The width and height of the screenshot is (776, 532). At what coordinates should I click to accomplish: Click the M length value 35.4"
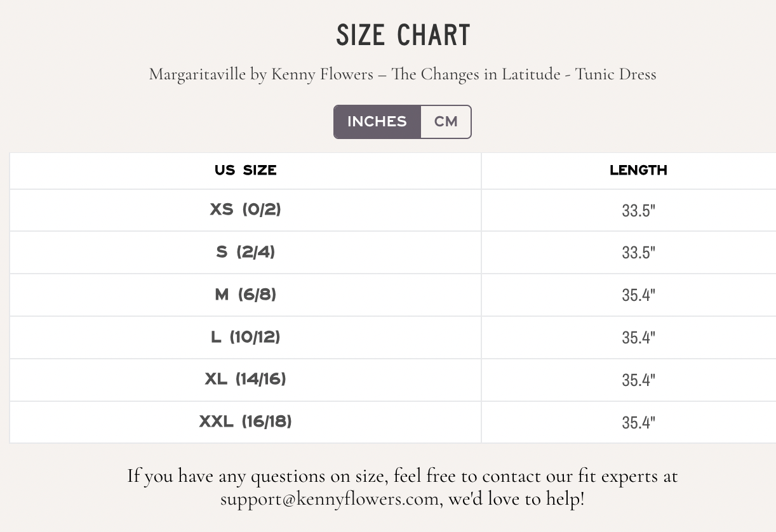coord(638,295)
